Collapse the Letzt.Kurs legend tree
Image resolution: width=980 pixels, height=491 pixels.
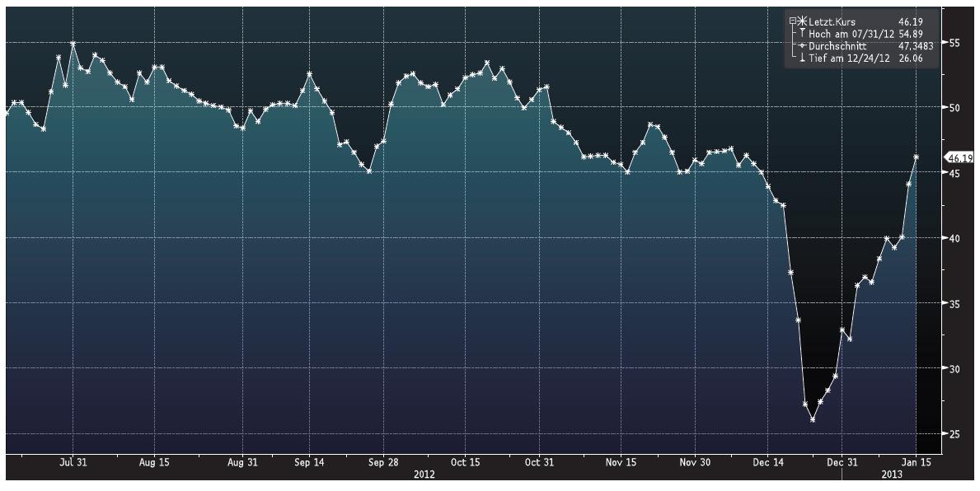(793, 21)
